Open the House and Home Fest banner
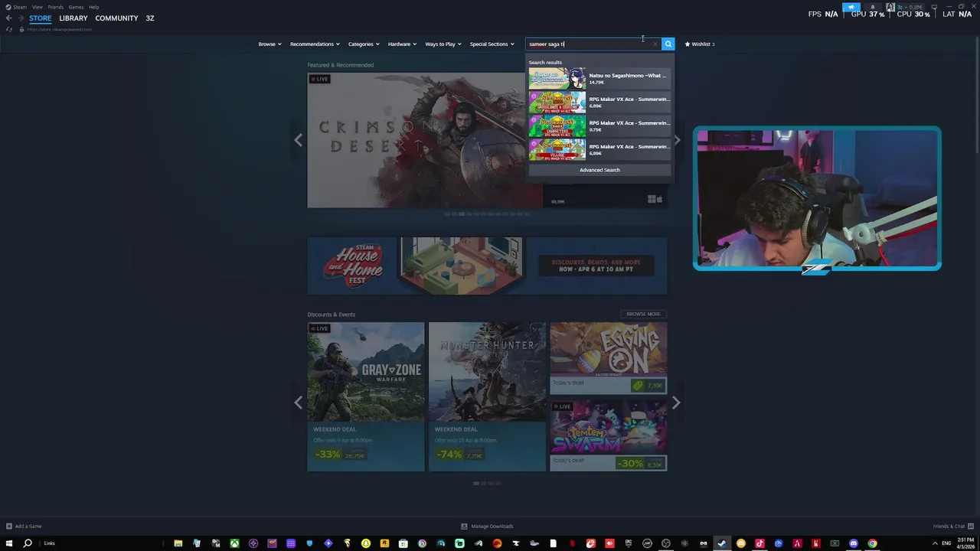Screen dimensions: 980x551 pos(487,266)
